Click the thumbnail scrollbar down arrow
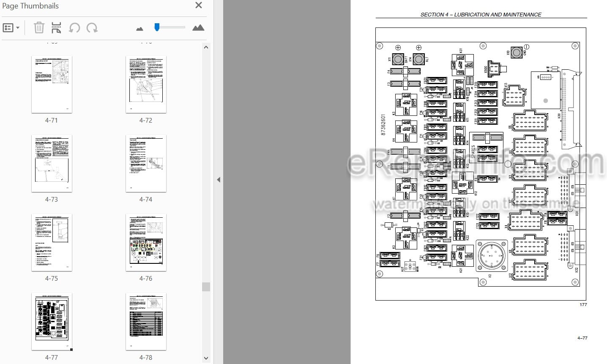 coord(206,358)
